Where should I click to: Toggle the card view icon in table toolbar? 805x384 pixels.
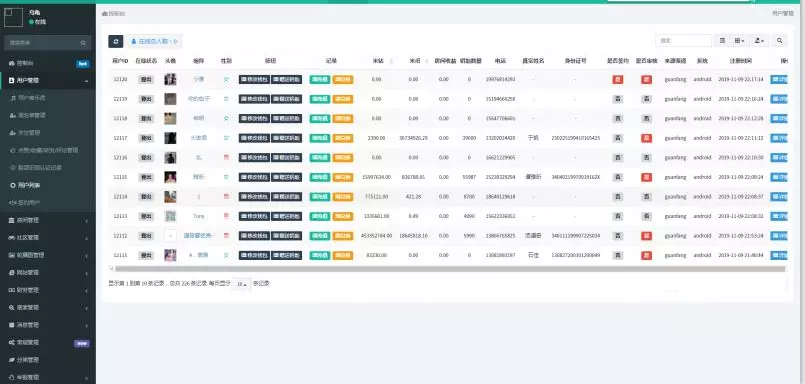pyautogui.click(x=722, y=41)
